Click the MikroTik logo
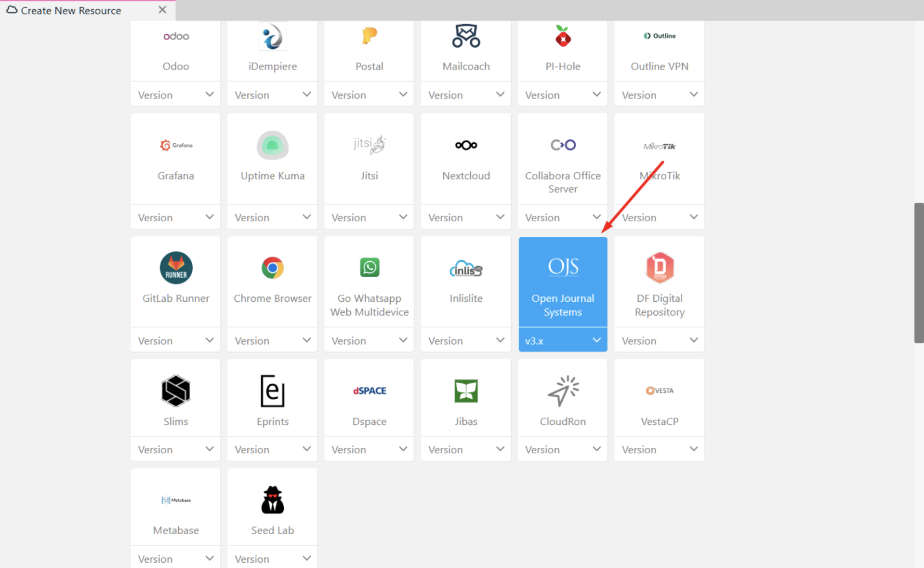The image size is (924, 568). [x=660, y=146]
